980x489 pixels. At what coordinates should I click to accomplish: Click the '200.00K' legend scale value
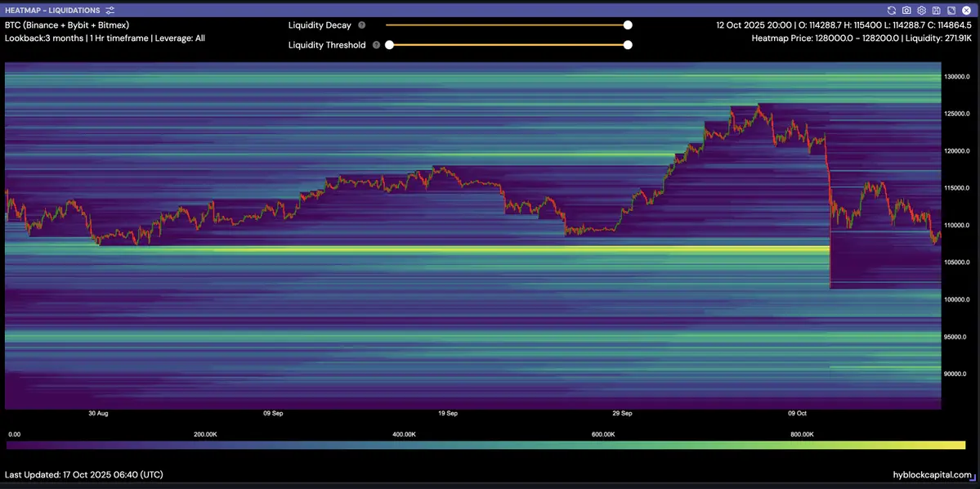[x=206, y=434]
